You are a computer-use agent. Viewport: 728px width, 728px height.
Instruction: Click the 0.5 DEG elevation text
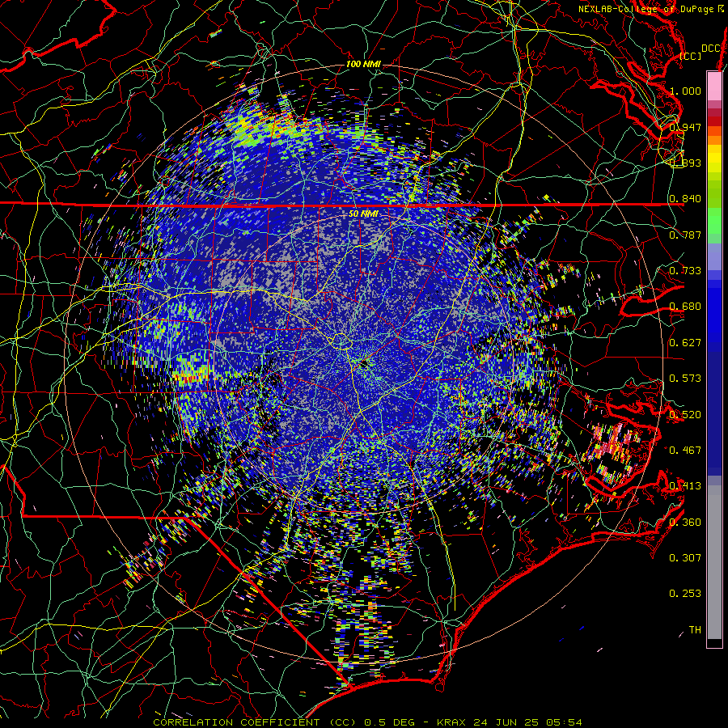(x=390, y=722)
